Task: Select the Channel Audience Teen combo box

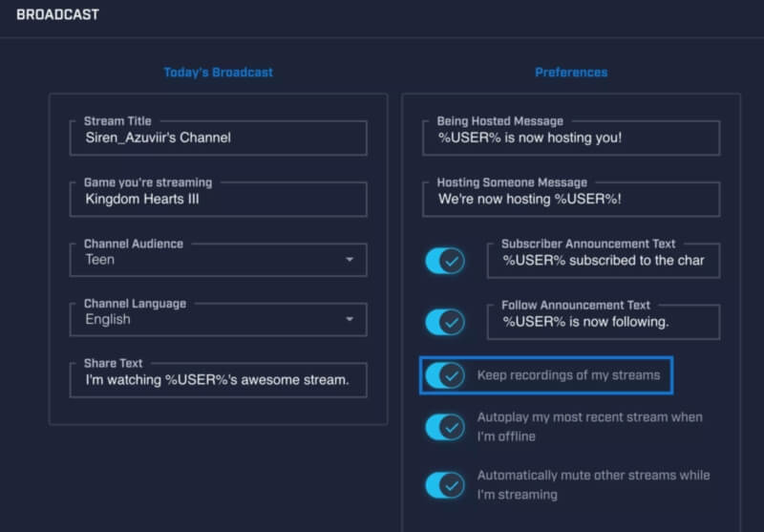Action: click(210, 260)
